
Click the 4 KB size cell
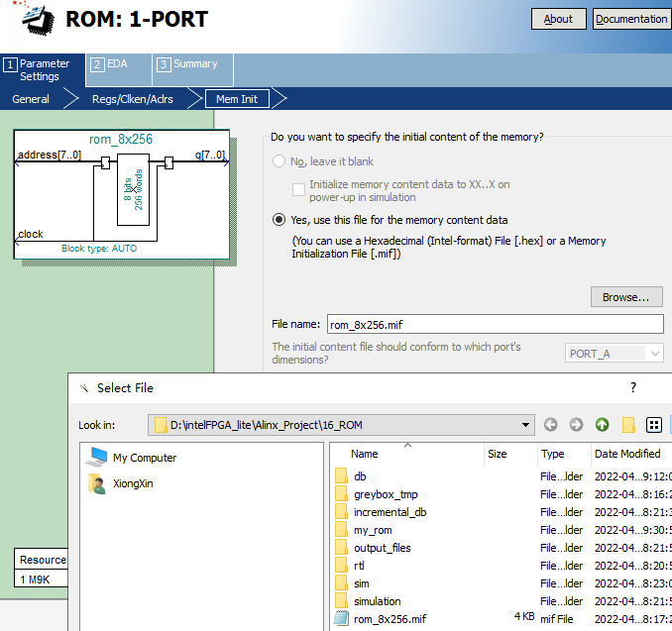click(524, 616)
